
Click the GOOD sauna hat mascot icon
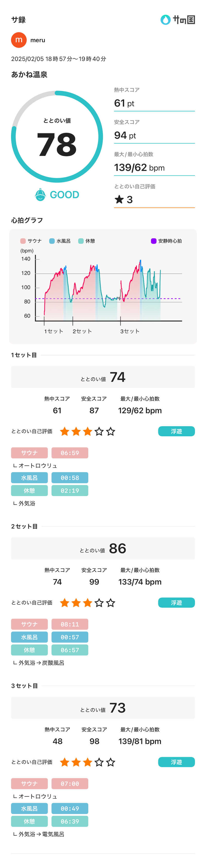pos(40,195)
